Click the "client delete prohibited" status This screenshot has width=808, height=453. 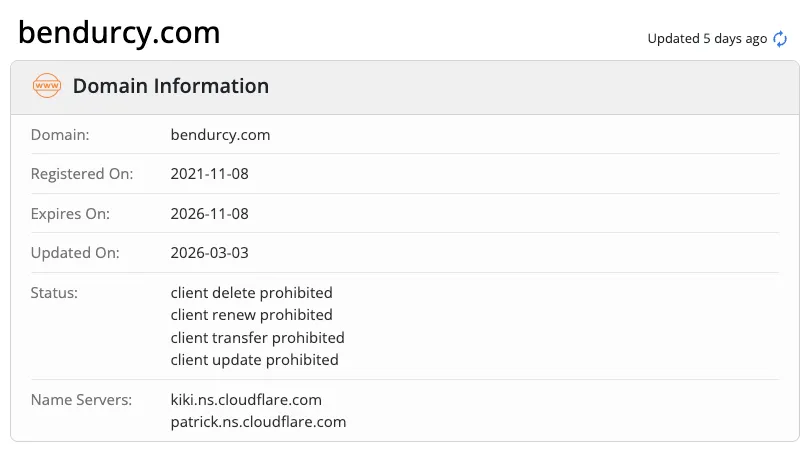[x=251, y=293]
